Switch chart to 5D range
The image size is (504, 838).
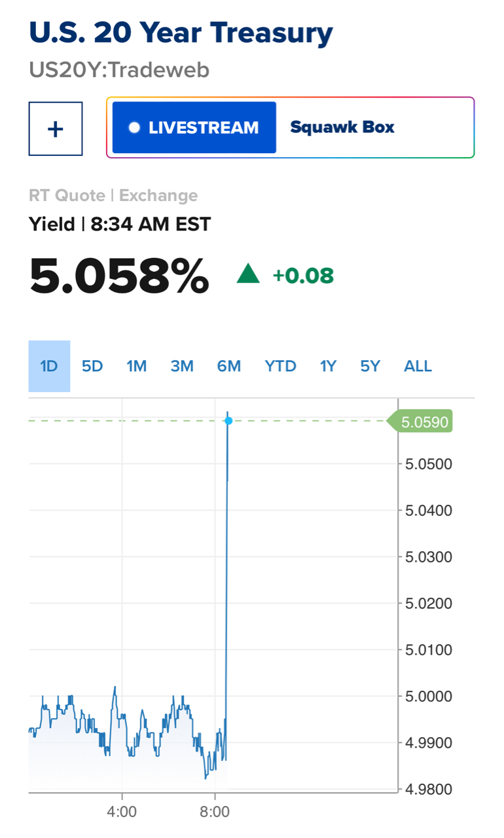[x=92, y=366]
